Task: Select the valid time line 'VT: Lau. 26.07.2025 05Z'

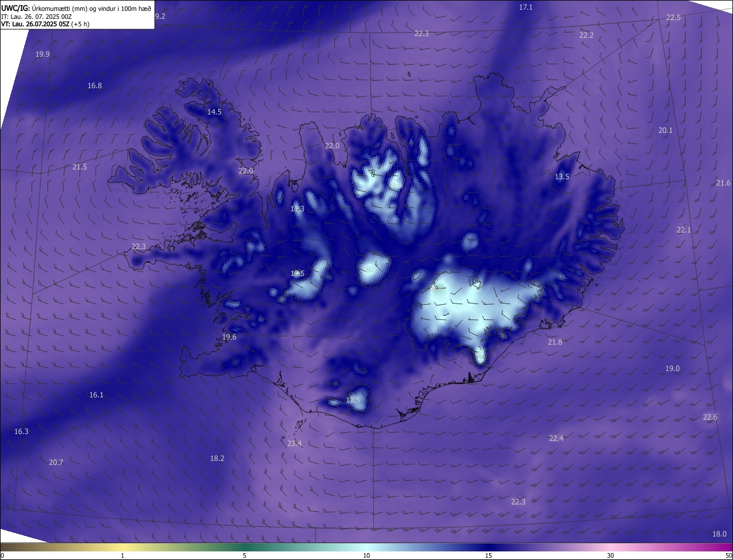Action: (45, 24)
